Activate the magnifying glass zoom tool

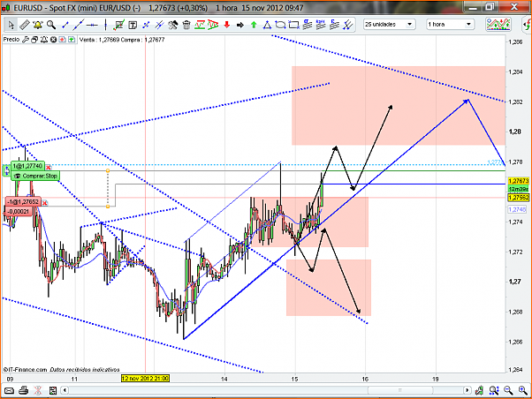pyautogui.click(x=51, y=25)
